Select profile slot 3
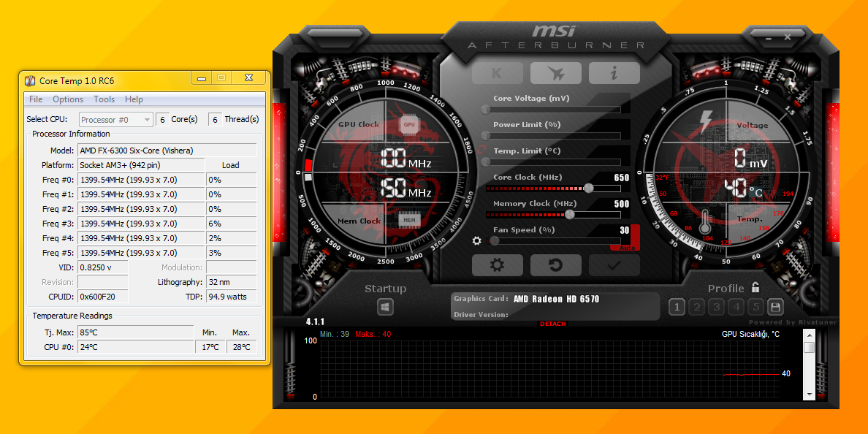Image resolution: width=868 pixels, height=434 pixels. tap(716, 307)
